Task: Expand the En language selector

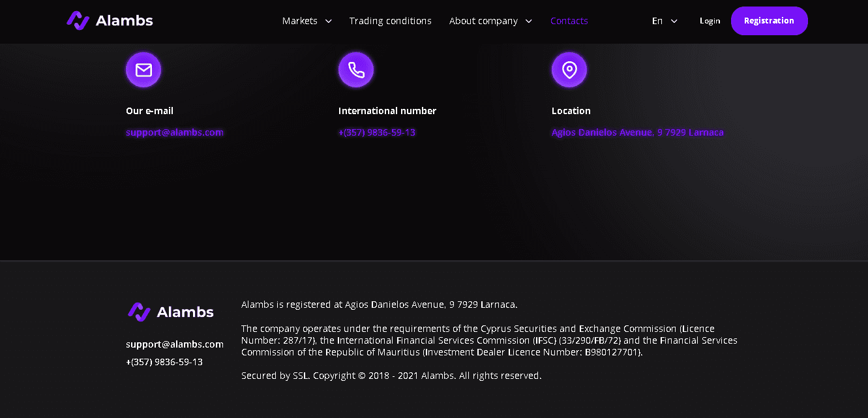Action: click(665, 20)
